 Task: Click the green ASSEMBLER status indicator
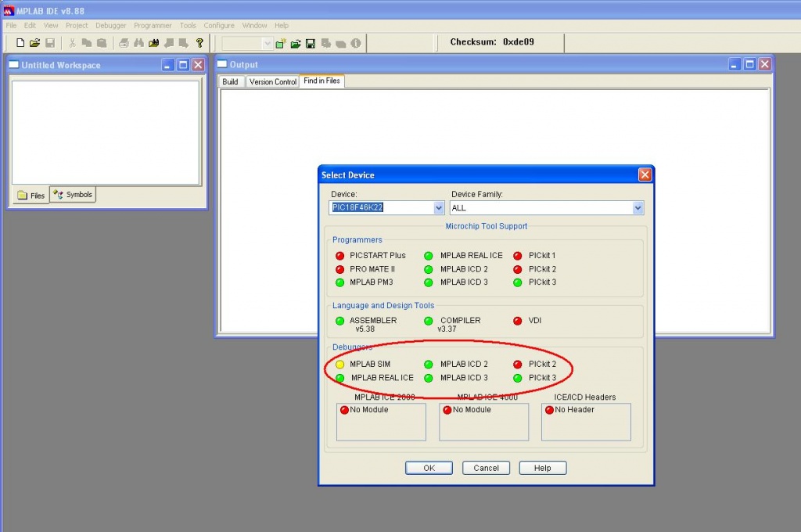click(x=339, y=321)
